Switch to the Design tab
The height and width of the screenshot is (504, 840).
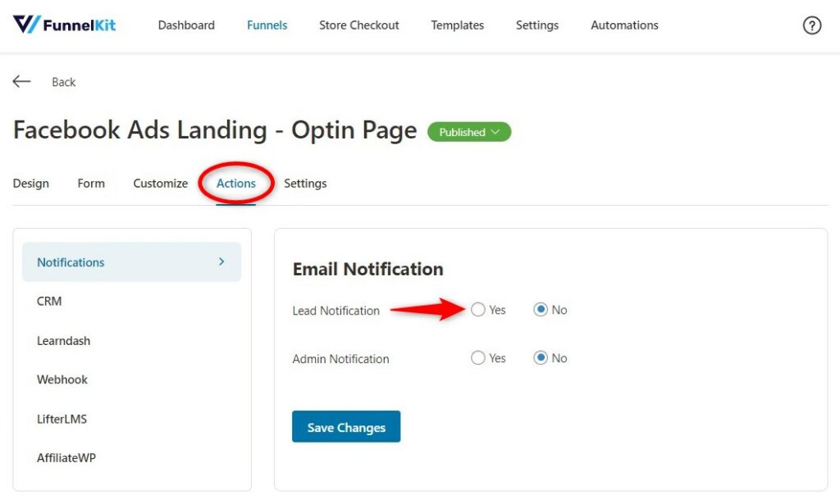31,184
